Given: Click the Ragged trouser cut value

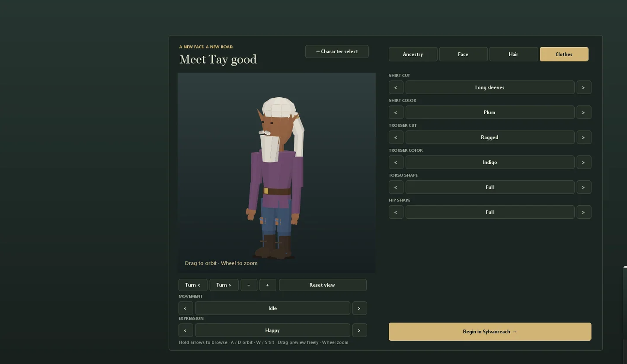Looking at the screenshot, I should click(x=490, y=137).
